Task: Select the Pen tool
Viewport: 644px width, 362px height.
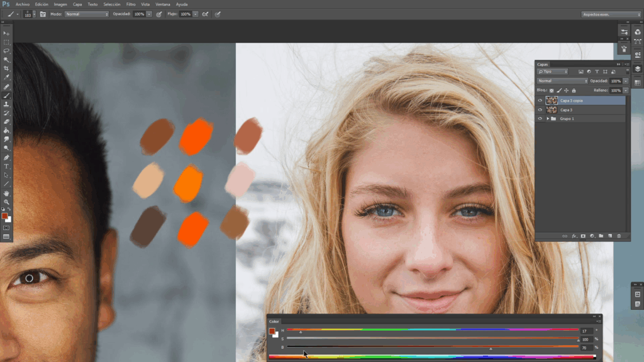Action: [x=6, y=158]
